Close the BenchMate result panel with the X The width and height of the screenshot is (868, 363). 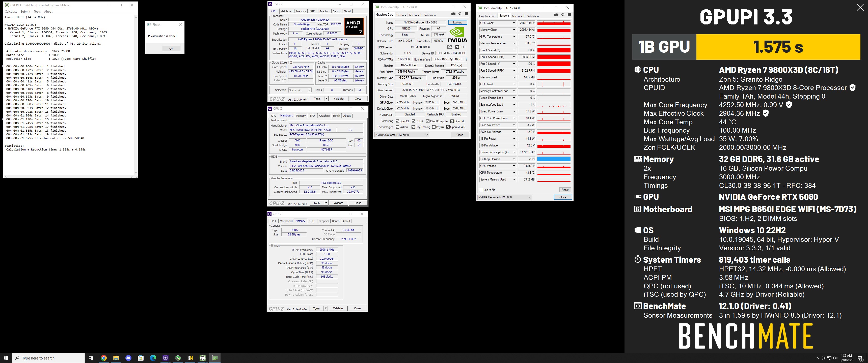[860, 8]
